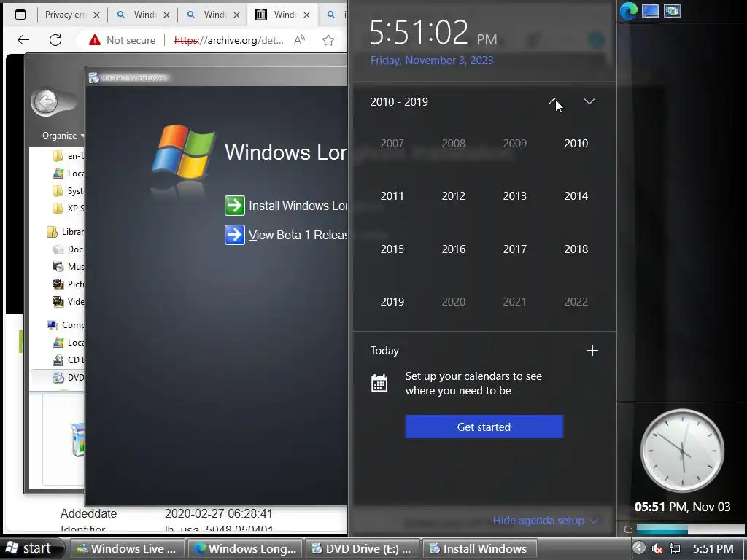This screenshot has width=747, height=560.
Task: Select year 2009 in calendar
Action: point(515,144)
